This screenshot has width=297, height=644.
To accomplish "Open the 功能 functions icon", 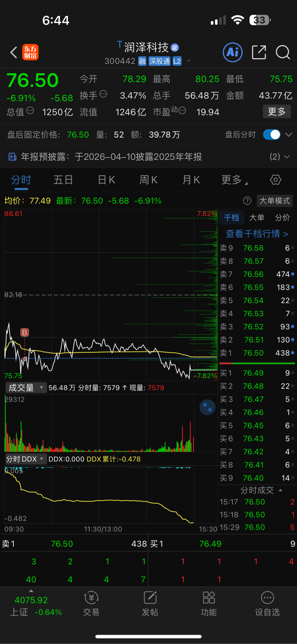I will tap(209, 604).
